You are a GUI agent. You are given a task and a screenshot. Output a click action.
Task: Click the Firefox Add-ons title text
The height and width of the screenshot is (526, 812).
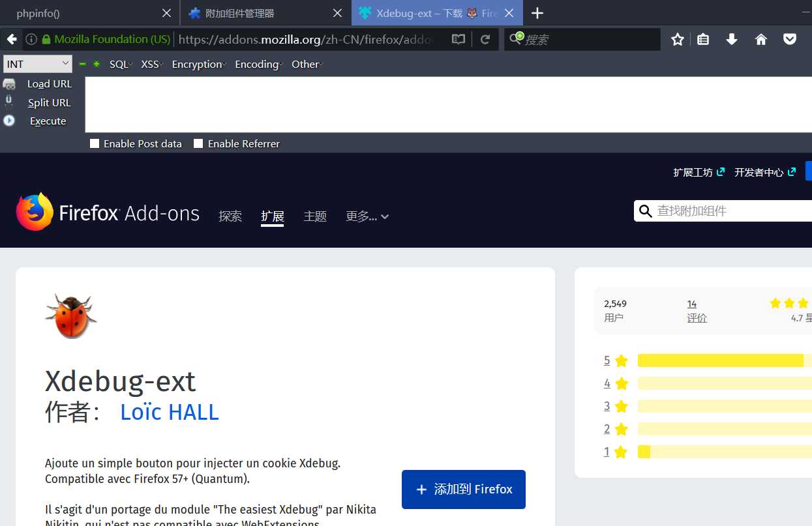[x=129, y=213]
